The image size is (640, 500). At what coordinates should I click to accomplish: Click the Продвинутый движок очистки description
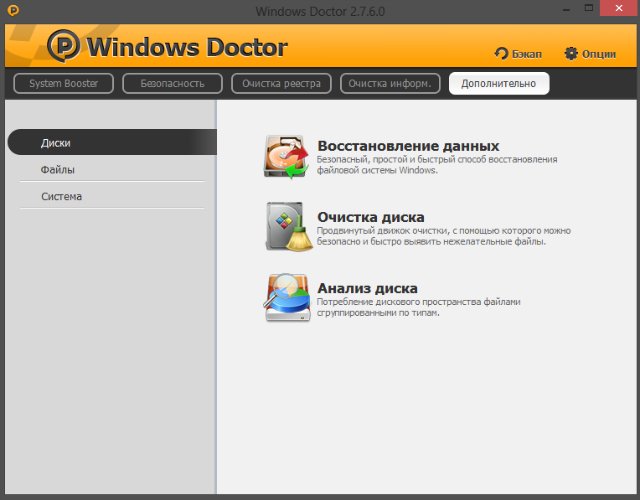444,236
